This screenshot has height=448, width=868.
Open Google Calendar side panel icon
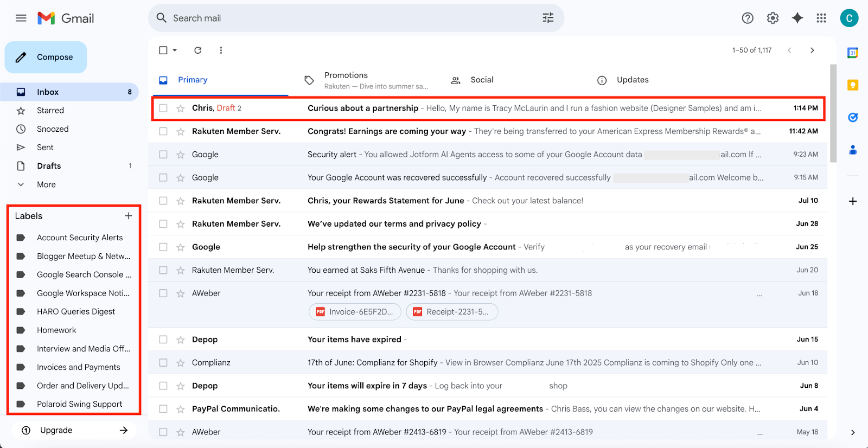pyautogui.click(x=852, y=53)
